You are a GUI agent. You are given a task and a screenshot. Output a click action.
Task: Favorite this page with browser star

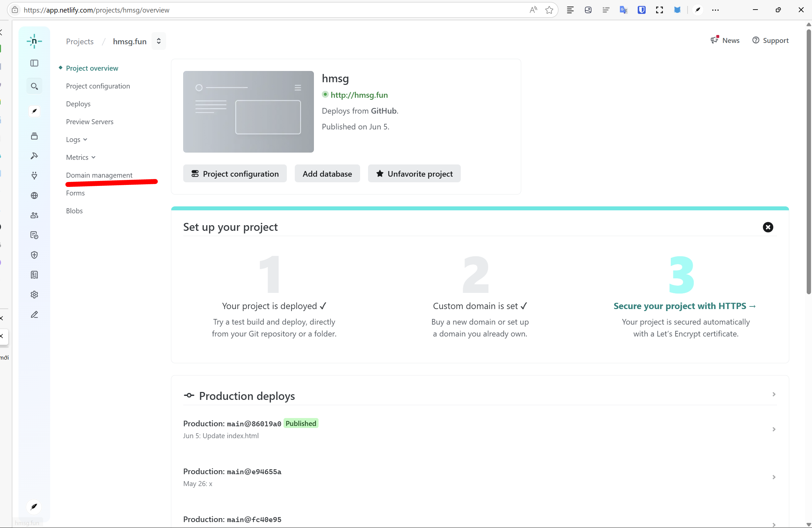pyautogui.click(x=549, y=10)
